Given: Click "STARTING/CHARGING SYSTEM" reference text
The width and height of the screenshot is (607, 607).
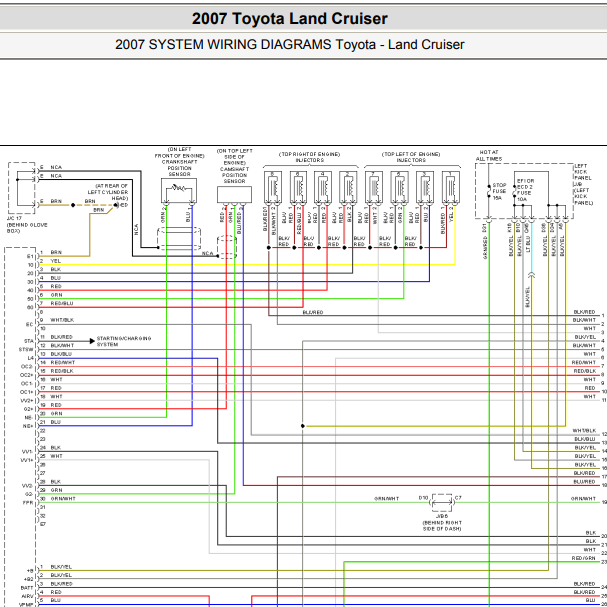Looking at the screenshot, I should point(124,341).
